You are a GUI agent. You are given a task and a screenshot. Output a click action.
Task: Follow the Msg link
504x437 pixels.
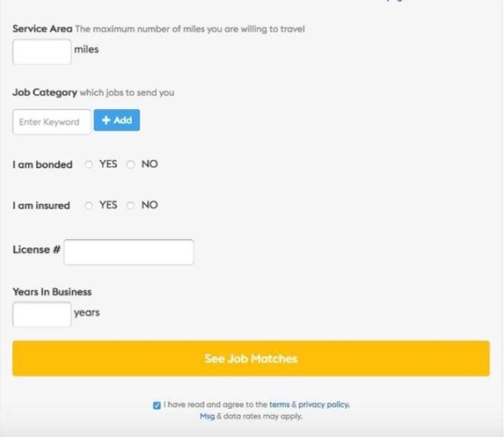pyautogui.click(x=207, y=416)
